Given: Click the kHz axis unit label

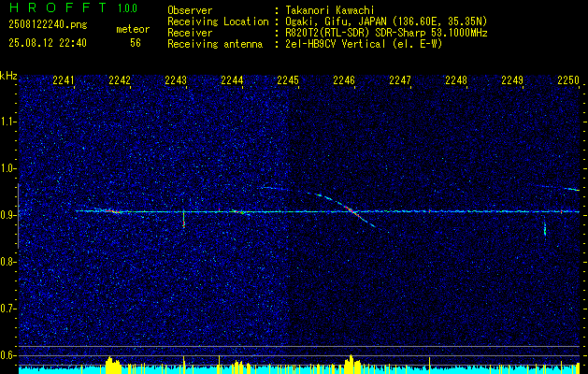Looking at the screenshot, I should [8, 76].
